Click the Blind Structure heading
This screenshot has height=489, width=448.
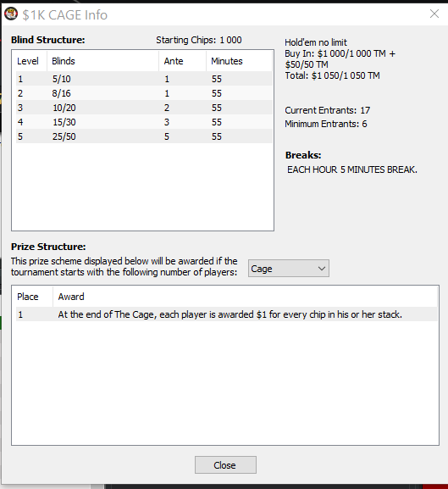pyautogui.click(x=47, y=40)
